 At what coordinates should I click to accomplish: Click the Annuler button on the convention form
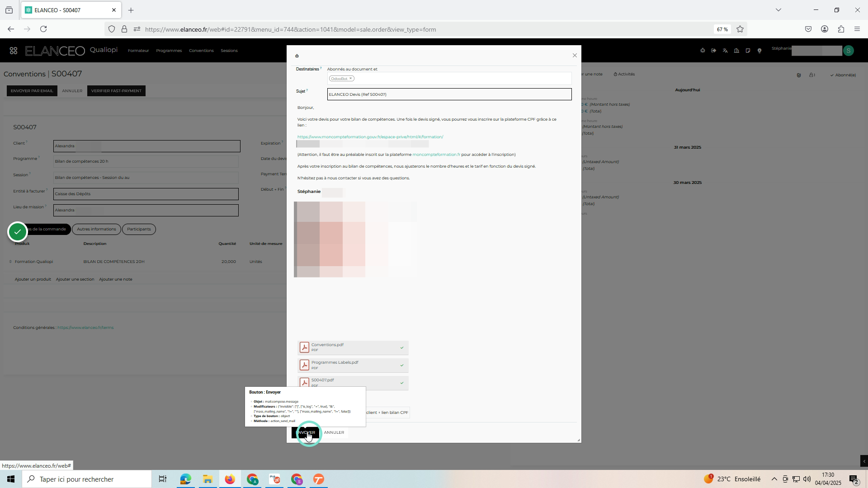point(72,91)
